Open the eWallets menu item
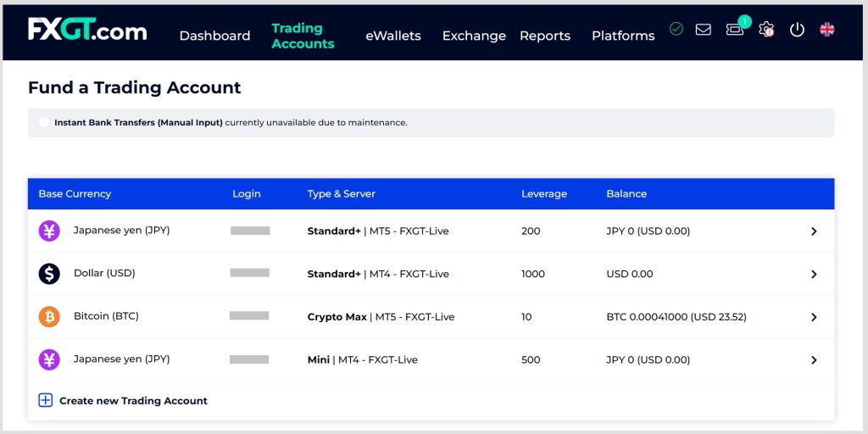Image resolution: width=868 pixels, height=434 pixels. 392,36
